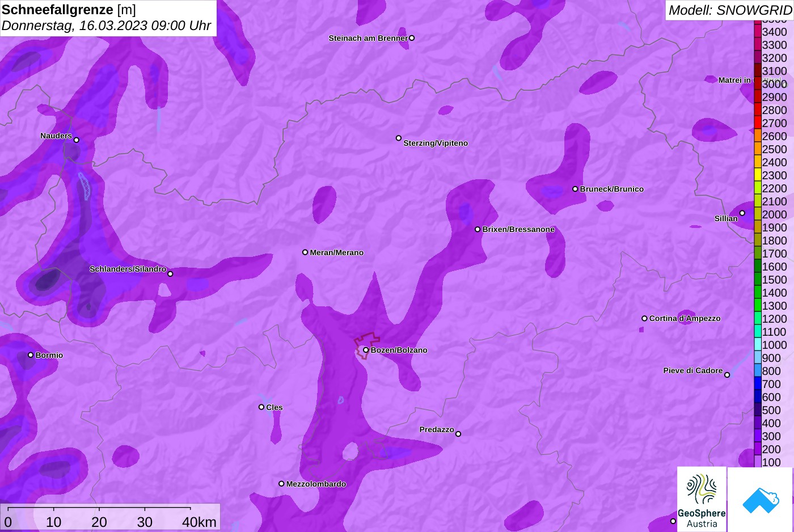Click the blue cloud arrow logo
Screen dimensions: 794x532
pyautogui.click(x=761, y=500)
